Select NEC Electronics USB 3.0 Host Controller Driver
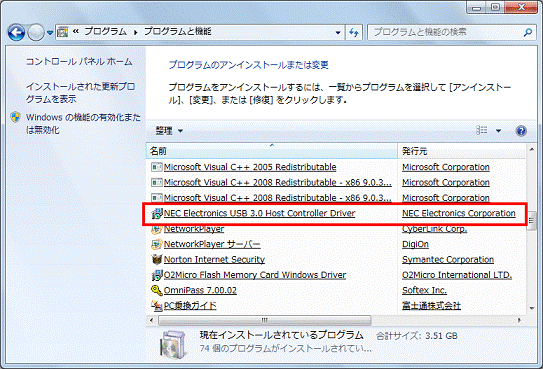This screenshot has height=369, width=543. pos(259,213)
